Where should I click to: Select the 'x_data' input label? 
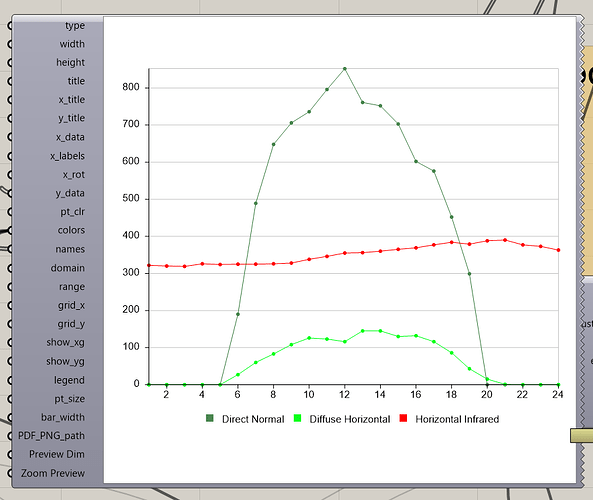70,137
